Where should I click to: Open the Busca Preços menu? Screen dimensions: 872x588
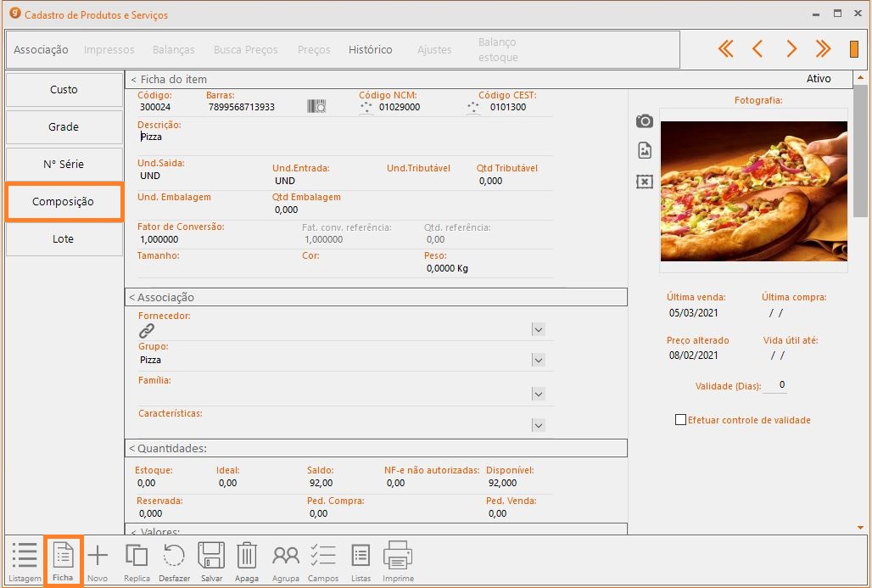click(245, 49)
